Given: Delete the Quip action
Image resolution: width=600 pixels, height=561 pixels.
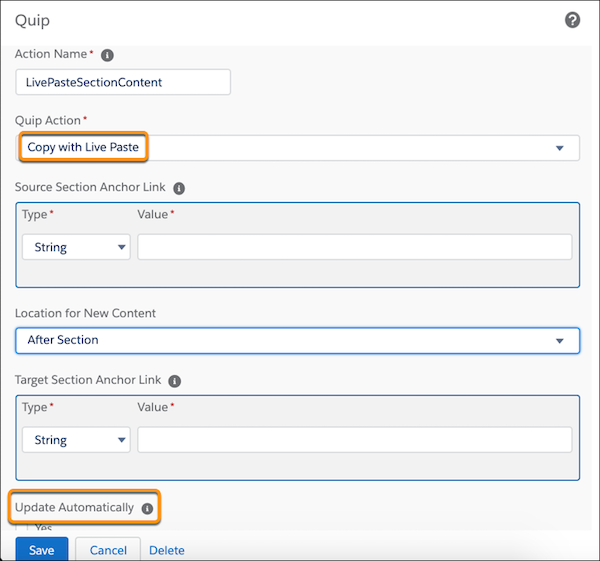Looking at the screenshot, I should [166, 550].
